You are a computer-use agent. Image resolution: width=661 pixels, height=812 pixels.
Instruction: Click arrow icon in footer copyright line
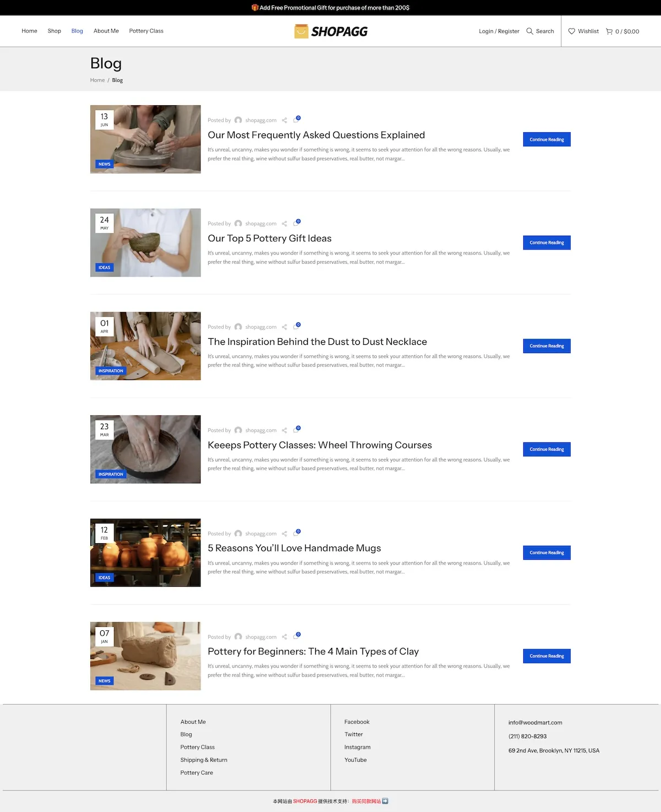[x=385, y=801]
